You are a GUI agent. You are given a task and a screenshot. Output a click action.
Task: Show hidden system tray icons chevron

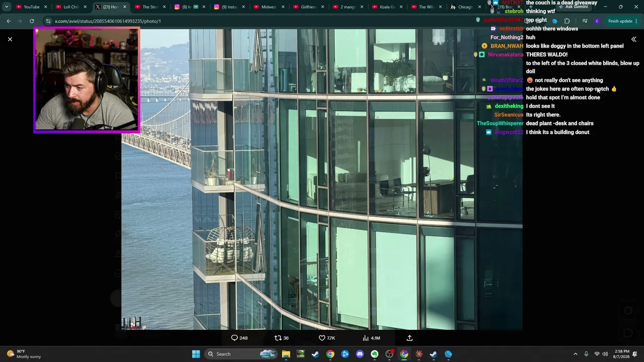[x=575, y=354]
